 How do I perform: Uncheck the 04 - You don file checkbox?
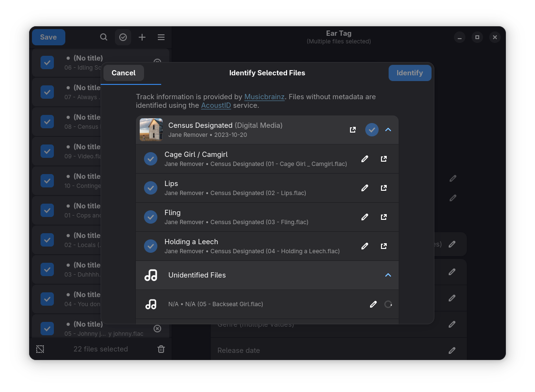(x=47, y=299)
